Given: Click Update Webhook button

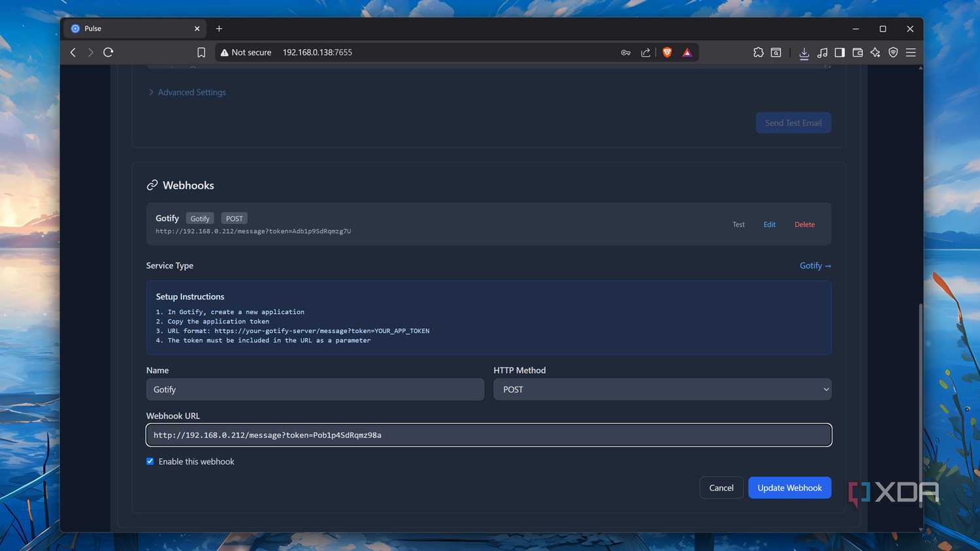Looking at the screenshot, I should tap(790, 488).
